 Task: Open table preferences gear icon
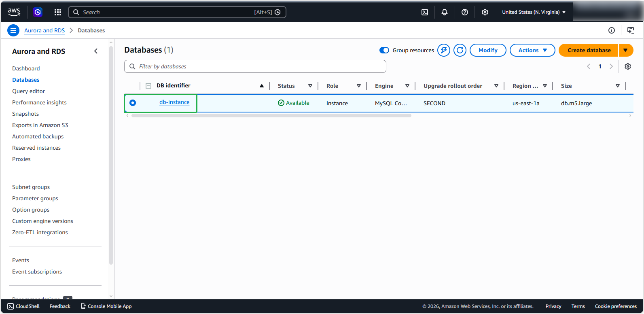coord(628,66)
